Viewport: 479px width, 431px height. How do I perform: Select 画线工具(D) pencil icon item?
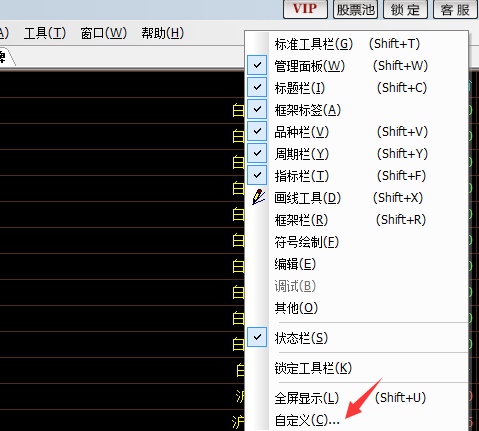pyautogui.click(x=357, y=198)
